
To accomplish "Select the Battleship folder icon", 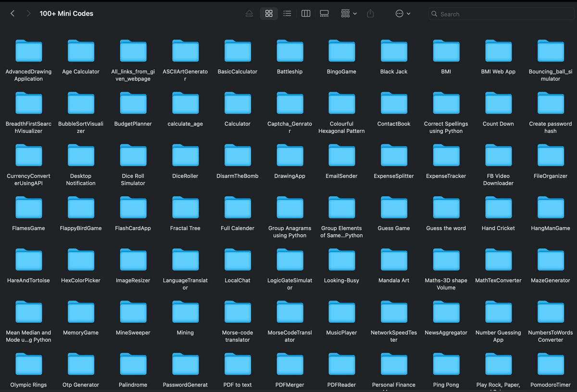I will pyautogui.click(x=290, y=51).
